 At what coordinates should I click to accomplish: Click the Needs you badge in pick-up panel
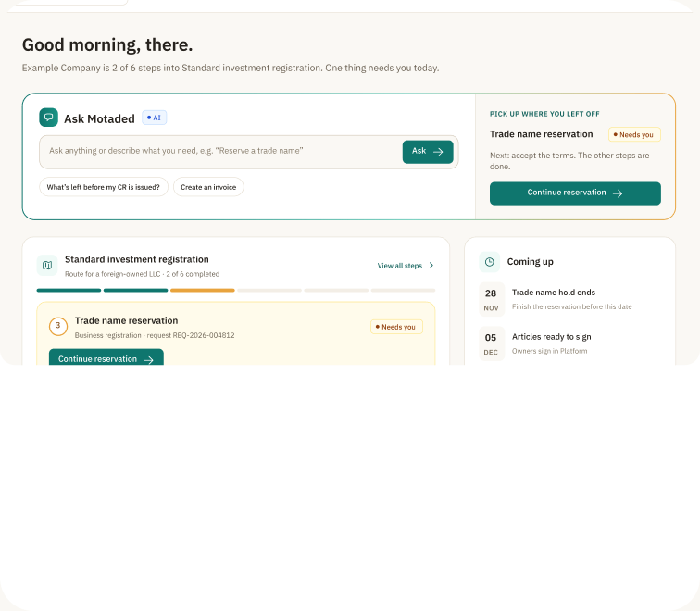tap(634, 135)
